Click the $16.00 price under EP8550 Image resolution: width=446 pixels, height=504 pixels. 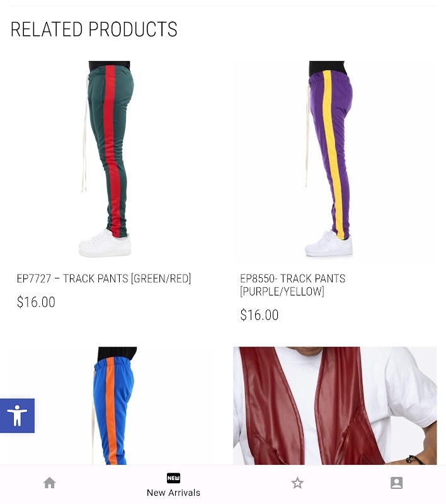(x=260, y=315)
